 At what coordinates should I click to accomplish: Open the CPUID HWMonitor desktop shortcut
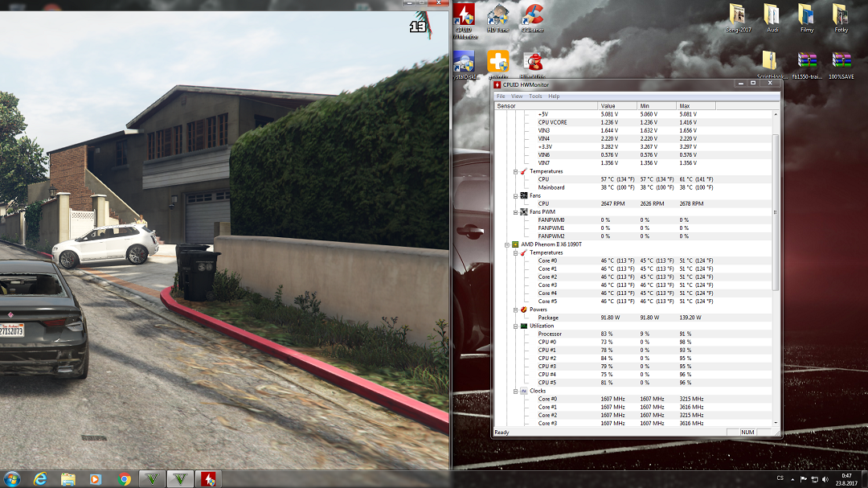465,20
